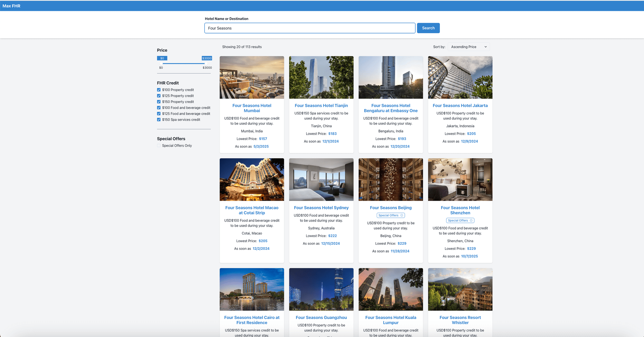This screenshot has width=644, height=337.
Task: Open Four Seasons Resort Whistler link
Action: pos(460,320)
